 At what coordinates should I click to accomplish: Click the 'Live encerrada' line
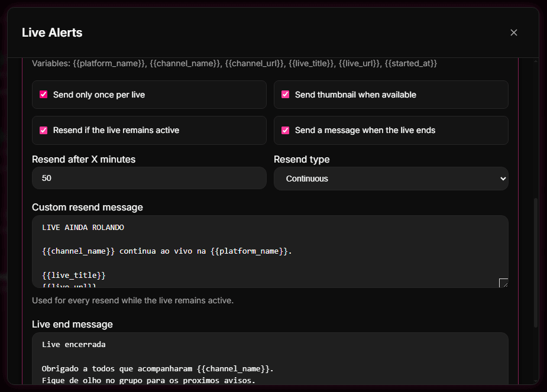pos(73,345)
